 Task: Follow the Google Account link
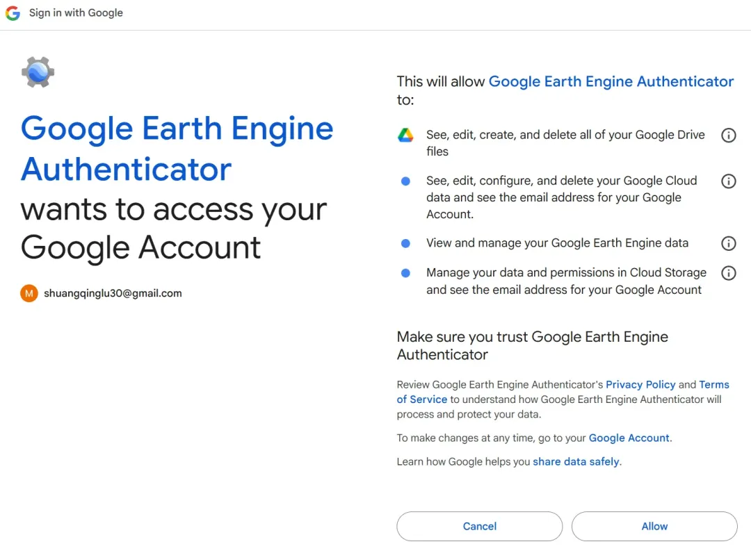[629, 438]
